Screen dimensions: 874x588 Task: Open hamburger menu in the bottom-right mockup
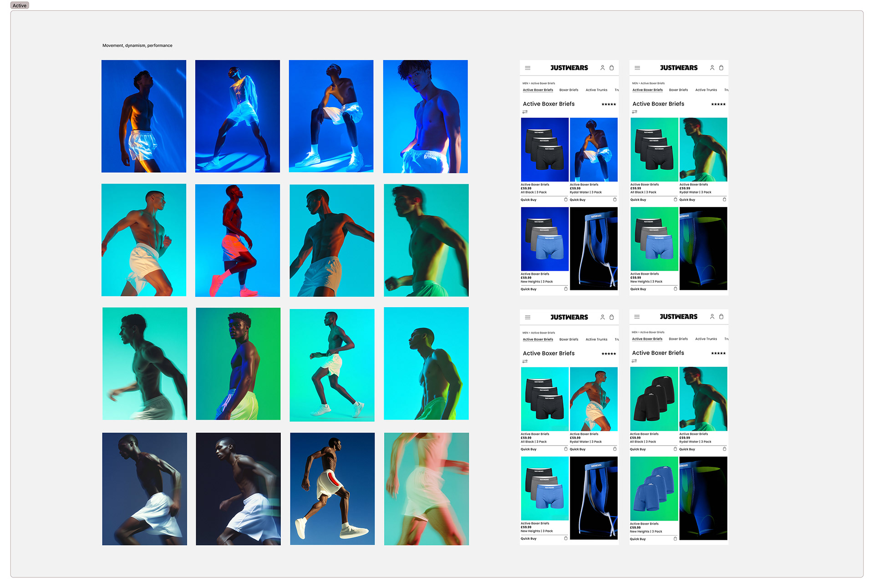pyautogui.click(x=637, y=317)
